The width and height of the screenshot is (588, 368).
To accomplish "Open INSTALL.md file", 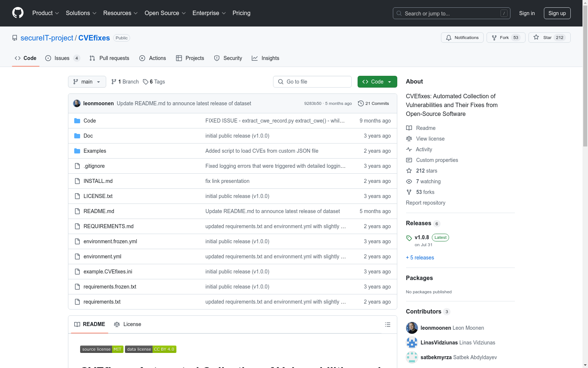I will (98, 181).
